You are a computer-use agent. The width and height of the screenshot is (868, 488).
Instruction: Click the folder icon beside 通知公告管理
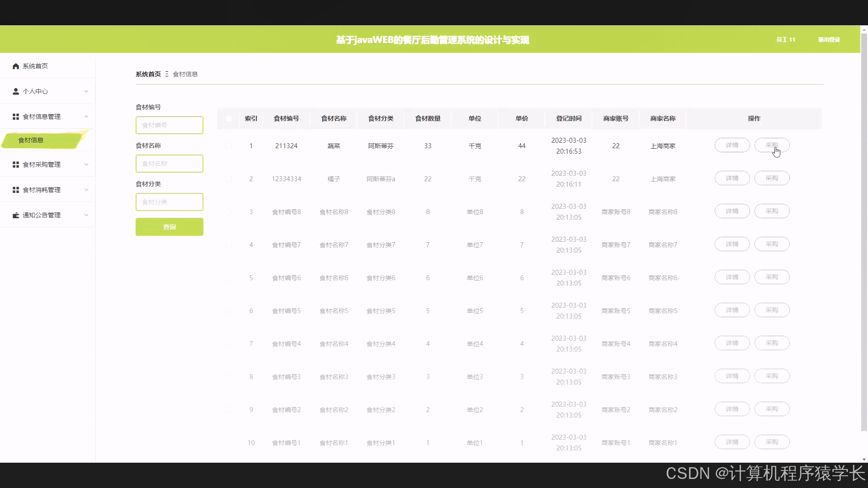click(x=16, y=215)
